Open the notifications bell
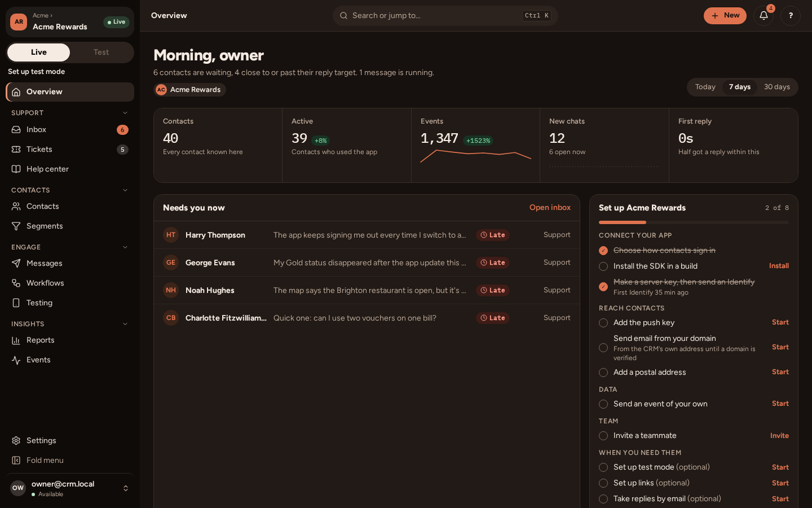Screen dimensions: 812x508 coord(764,16)
